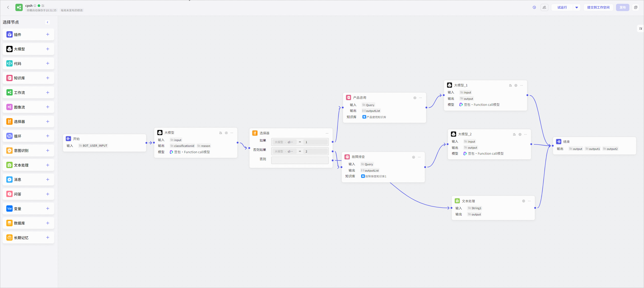Toggle the 大模型_2 node bell-off icon
Image resolution: width=644 pixels, height=288 pixels.
pyautogui.click(x=514, y=134)
